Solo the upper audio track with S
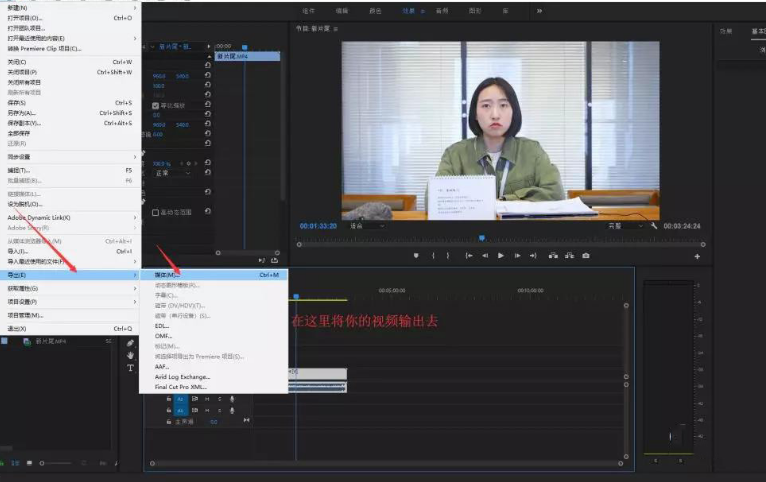 pyautogui.click(x=219, y=399)
